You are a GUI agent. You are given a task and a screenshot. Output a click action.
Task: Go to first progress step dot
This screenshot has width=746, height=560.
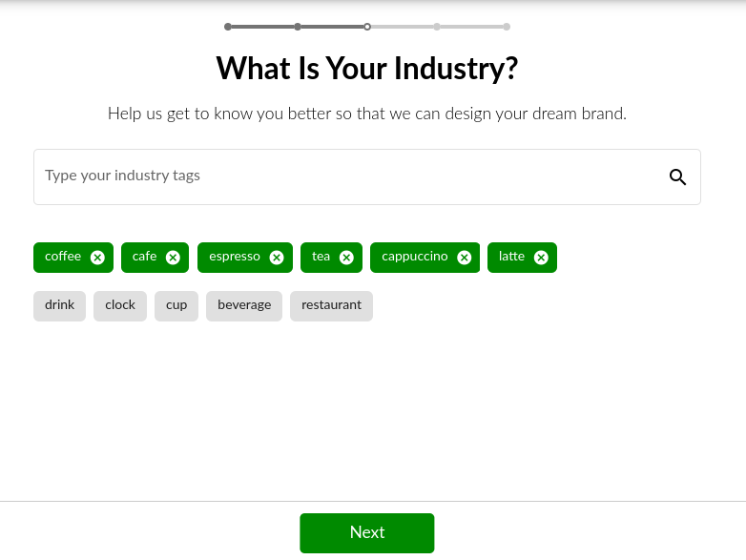(228, 27)
